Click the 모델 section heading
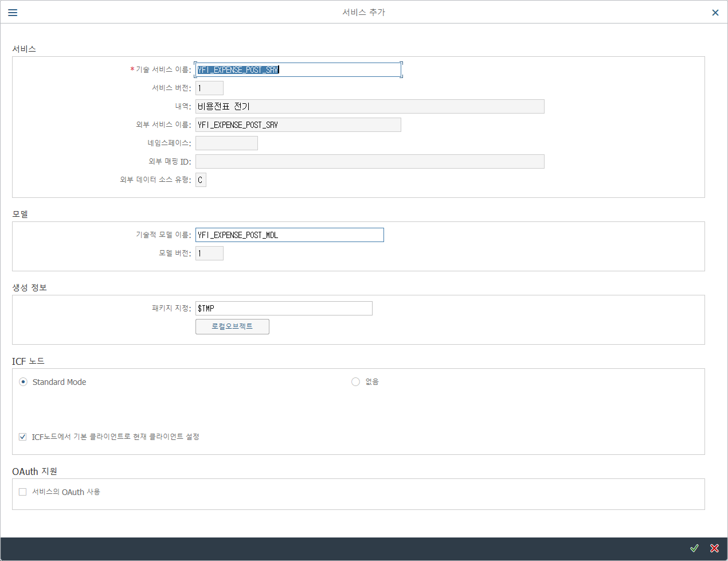The width and height of the screenshot is (728, 561). click(x=20, y=215)
